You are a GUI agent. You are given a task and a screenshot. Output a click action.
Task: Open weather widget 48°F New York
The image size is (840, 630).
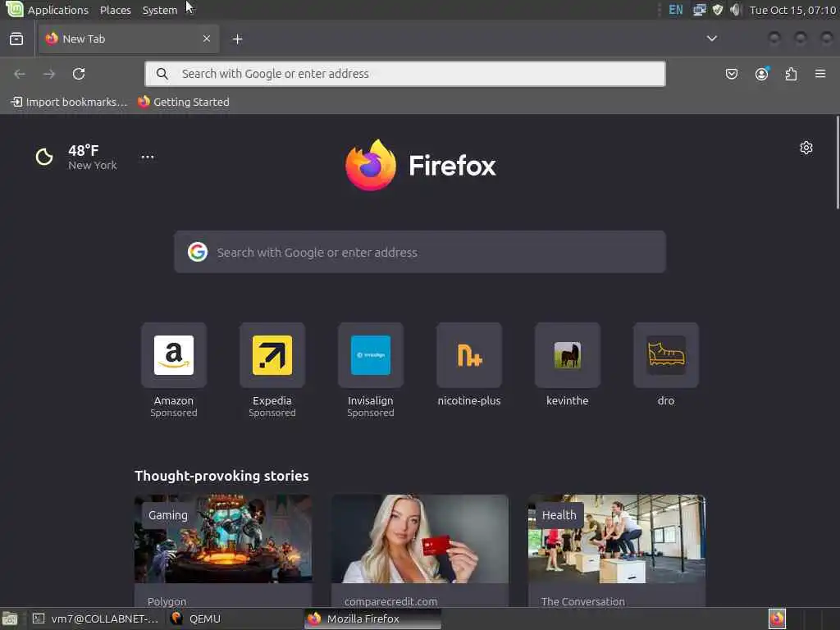tap(76, 157)
